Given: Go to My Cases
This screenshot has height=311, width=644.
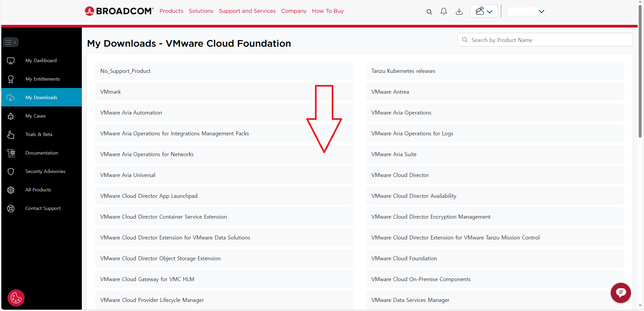Looking at the screenshot, I should pyautogui.click(x=36, y=116).
